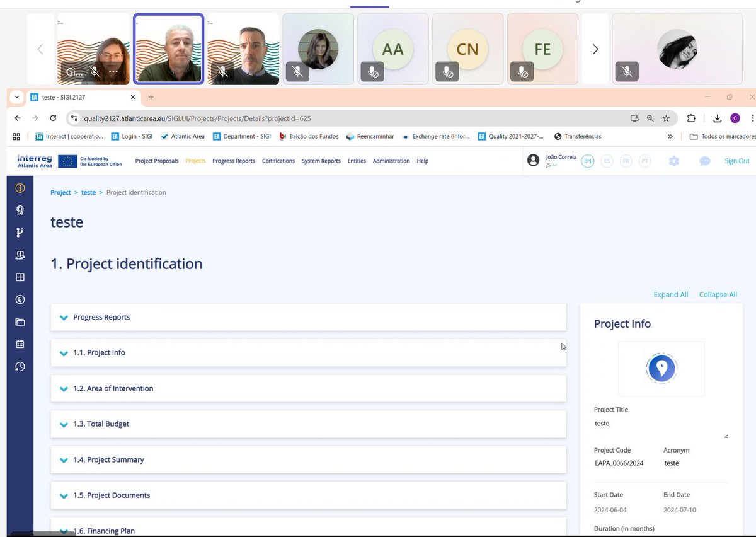Switch language to ES

point(607,161)
